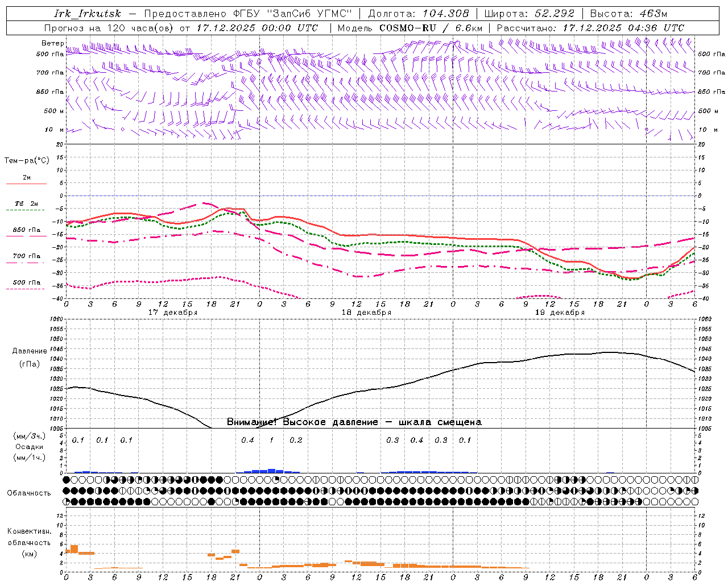This screenshot has width=728, height=582.
Task: Click the 'Td 2м' dew point legend entry
Action: coord(26,203)
